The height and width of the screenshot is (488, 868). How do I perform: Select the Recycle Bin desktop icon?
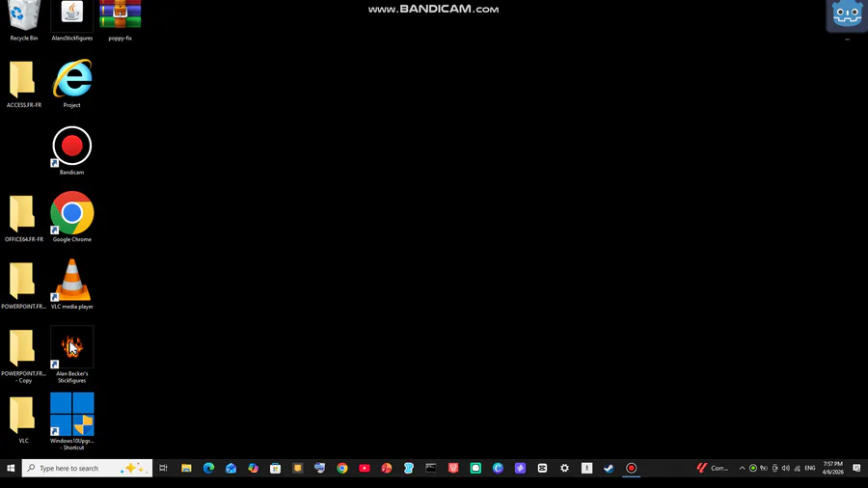coord(24,21)
